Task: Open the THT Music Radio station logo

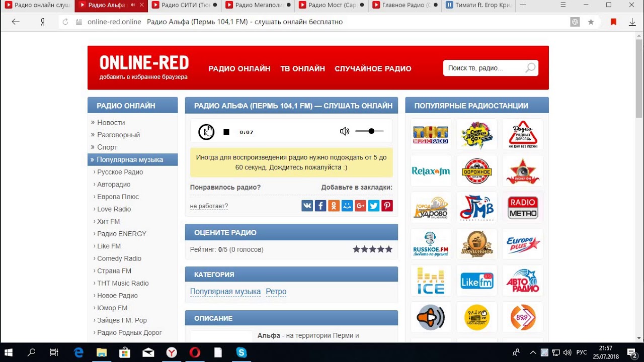Action: pos(431,135)
